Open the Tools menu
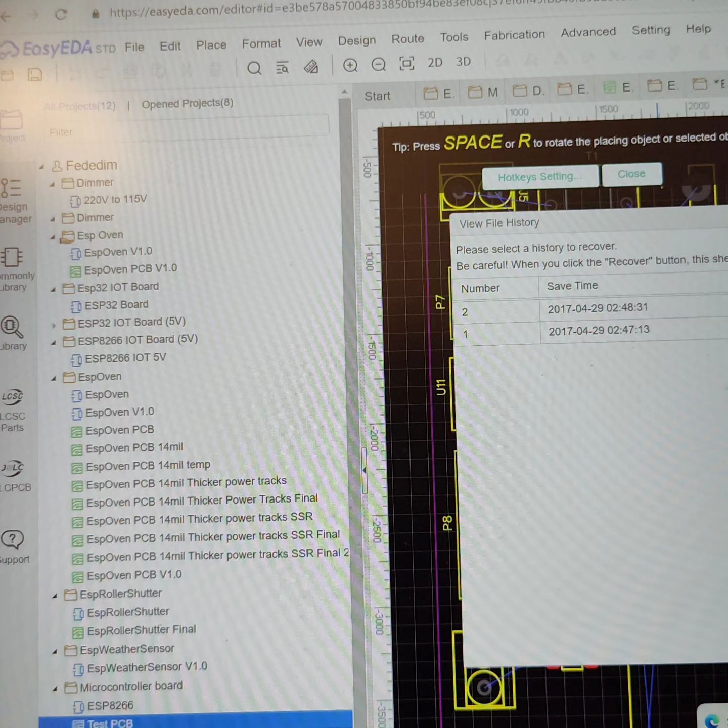Viewport: 728px width, 728px height. pyautogui.click(x=454, y=37)
